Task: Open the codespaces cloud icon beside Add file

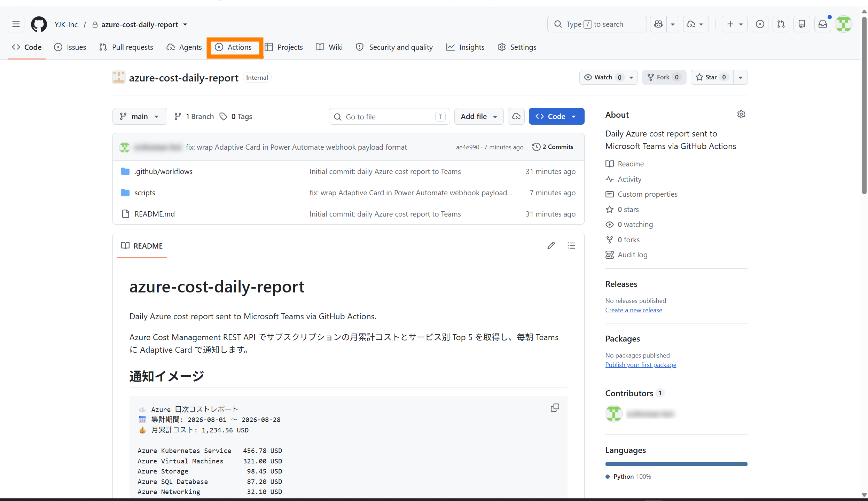Action: [x=516, y=117]
